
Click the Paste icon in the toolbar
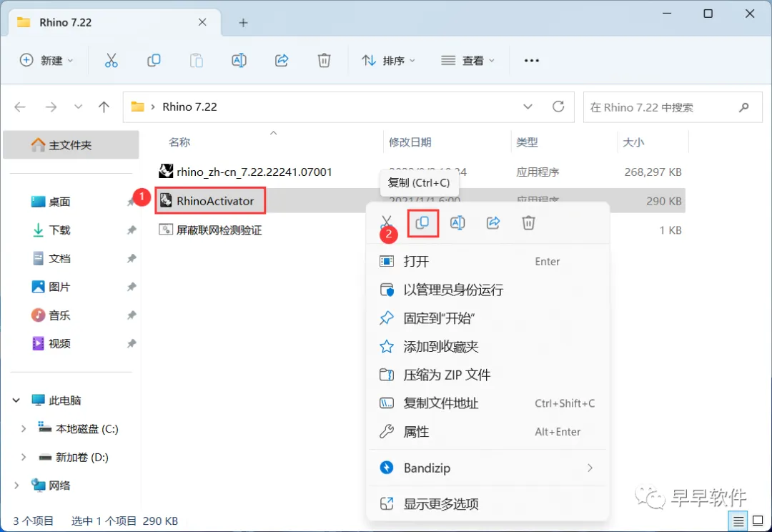197,61
